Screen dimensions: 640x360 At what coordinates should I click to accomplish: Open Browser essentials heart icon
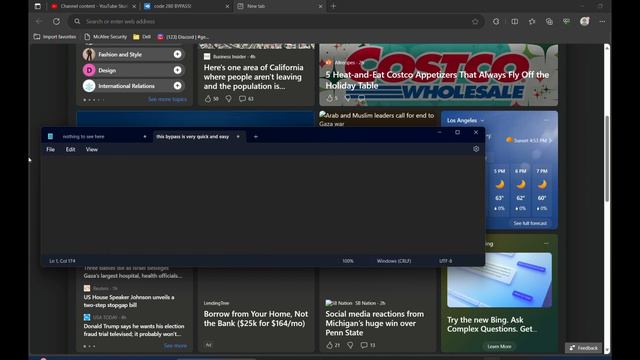(x=567, y=21)
